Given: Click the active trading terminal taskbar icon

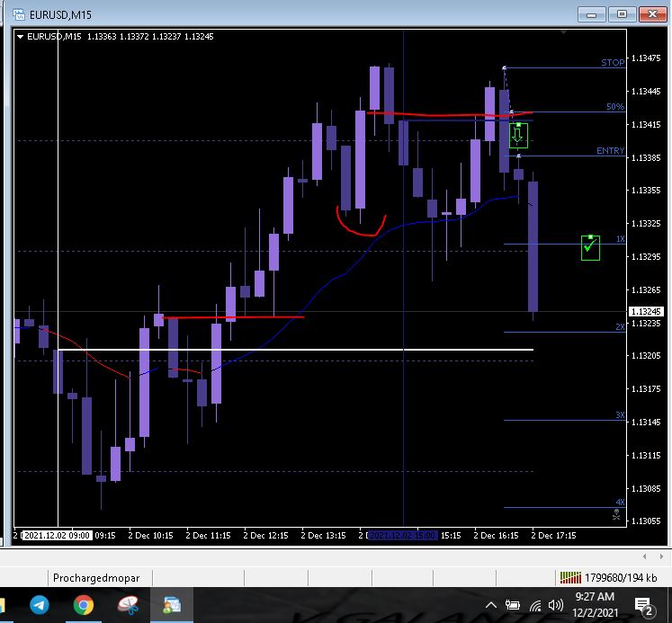Looking at the screenshot, I should coord(172,605).
